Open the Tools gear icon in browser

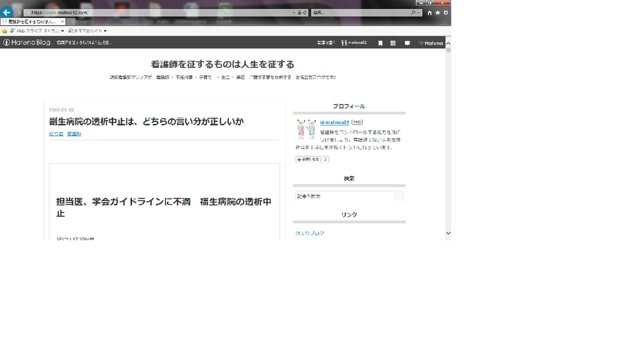(446, 13)
